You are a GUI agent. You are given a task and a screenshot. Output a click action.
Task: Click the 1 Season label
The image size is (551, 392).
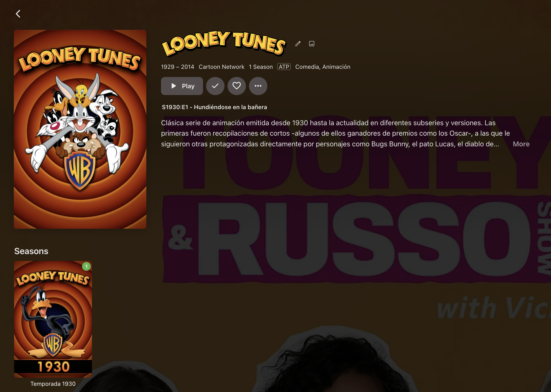261,67
